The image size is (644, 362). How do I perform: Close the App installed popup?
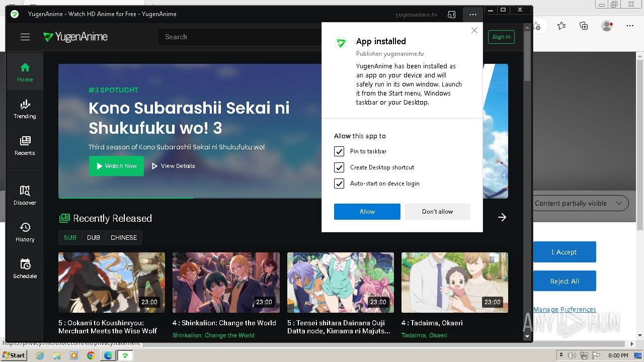(474, 30)
